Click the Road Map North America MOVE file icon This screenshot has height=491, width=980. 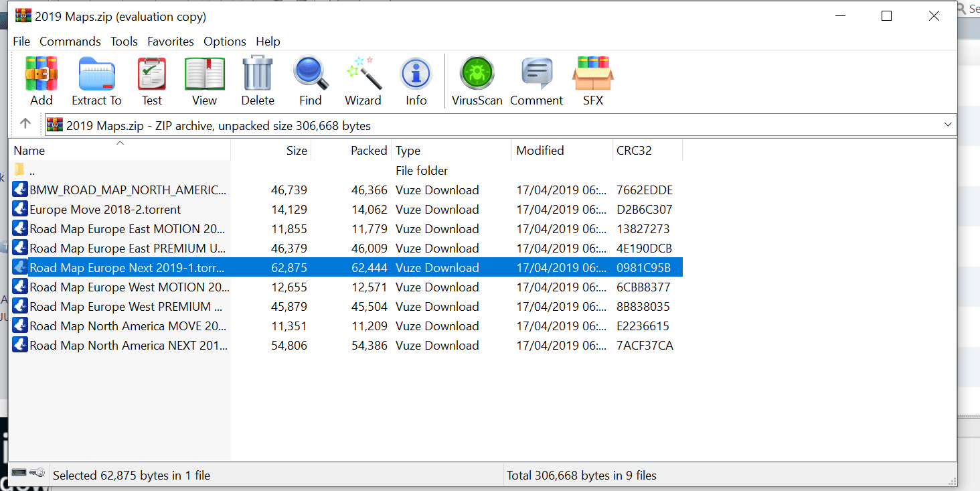20,326
